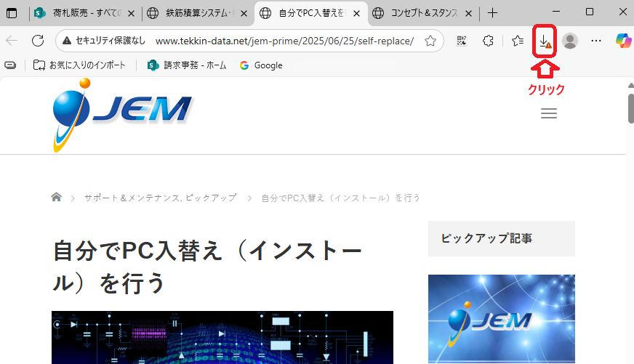Close the 自分でPC入替え tab
Screen dimensions: 634x364
point(356,13)
